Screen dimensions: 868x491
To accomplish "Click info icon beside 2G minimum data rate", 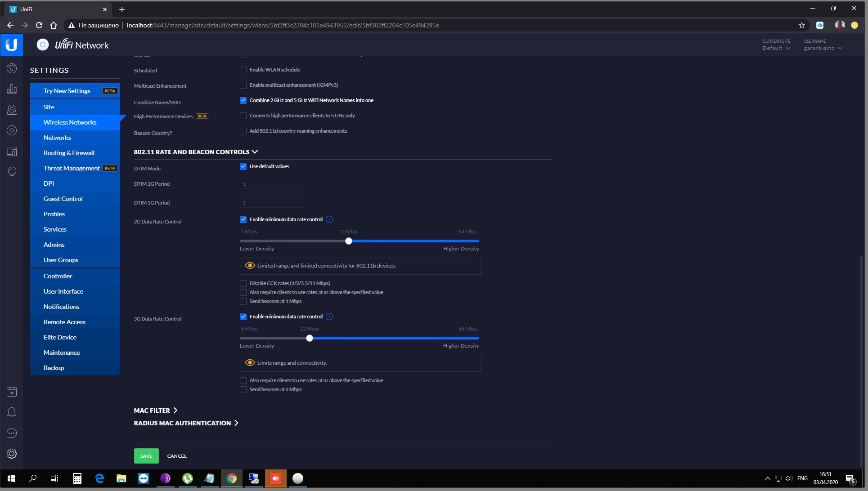I will tap(329, 219).
